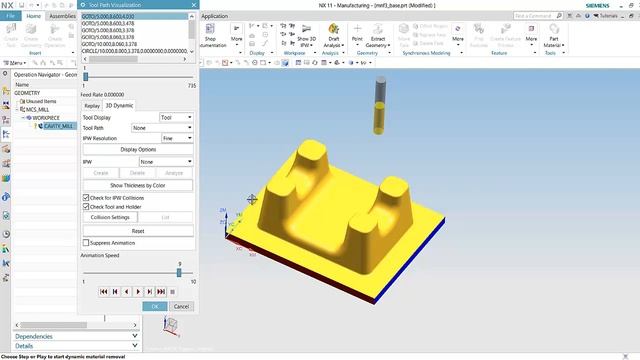
Task: Click the Part Material icon
Action: click(x=554, y=29)
